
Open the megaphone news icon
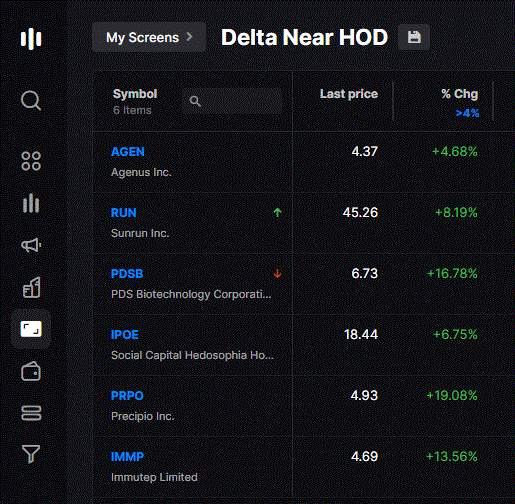[31, 245]
